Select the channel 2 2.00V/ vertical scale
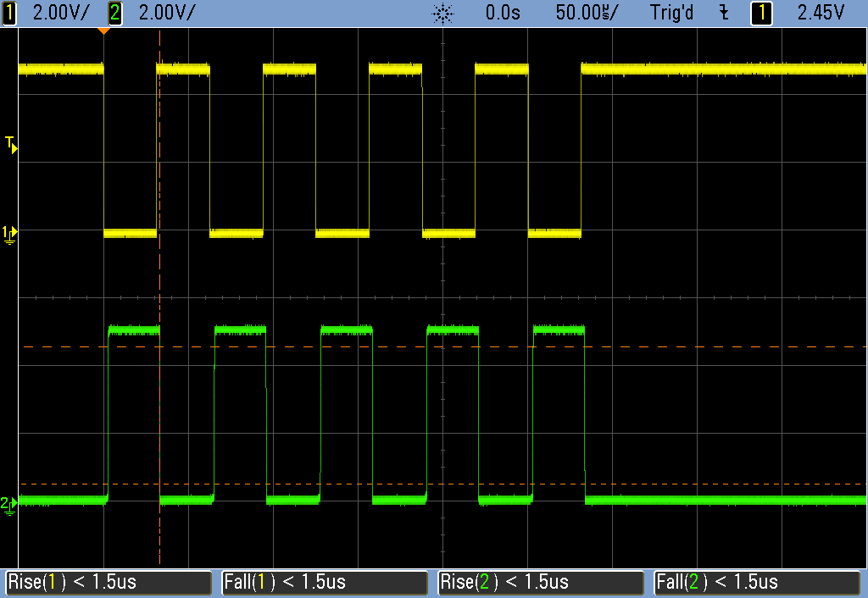The image size is (868, 598). (x=166, y=13)
